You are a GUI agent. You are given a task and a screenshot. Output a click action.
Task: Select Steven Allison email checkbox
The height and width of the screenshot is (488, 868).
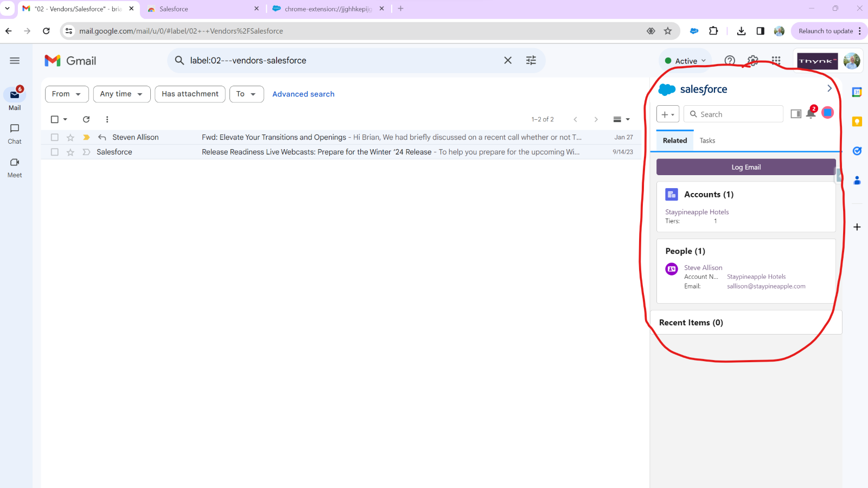[x=54, y=137]
